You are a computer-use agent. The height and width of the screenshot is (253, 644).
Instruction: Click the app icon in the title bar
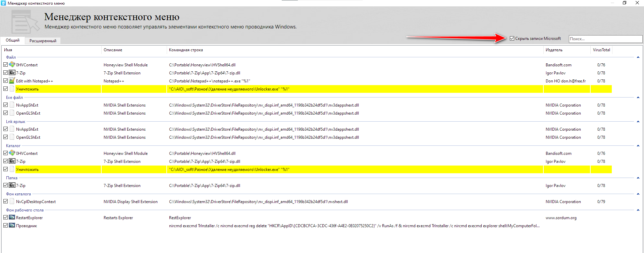pos(3,3)
